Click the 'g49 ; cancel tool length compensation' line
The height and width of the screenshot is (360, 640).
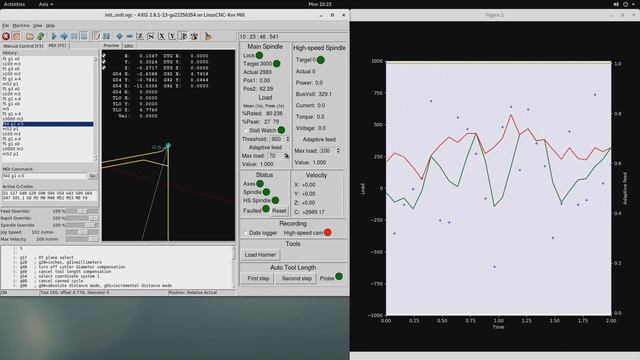pyautogui.click(x=64, y=271)
